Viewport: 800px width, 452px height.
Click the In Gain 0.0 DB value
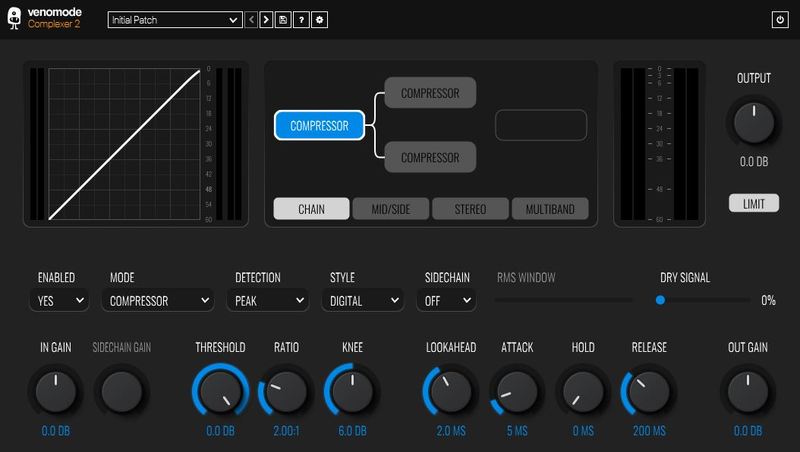click(56, 431)
